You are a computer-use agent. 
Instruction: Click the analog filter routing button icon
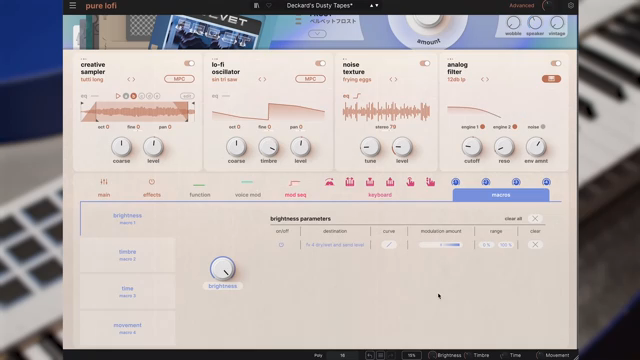click(x=551, y=79)
